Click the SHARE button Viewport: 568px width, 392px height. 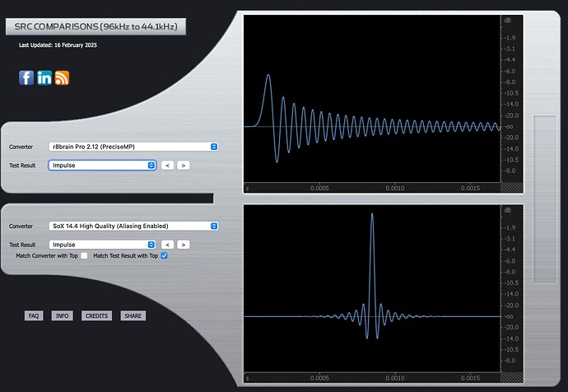(x=133, y=316)
